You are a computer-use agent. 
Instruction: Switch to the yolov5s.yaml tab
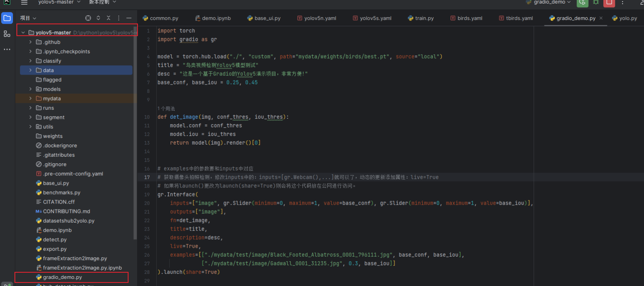[372, 18]
